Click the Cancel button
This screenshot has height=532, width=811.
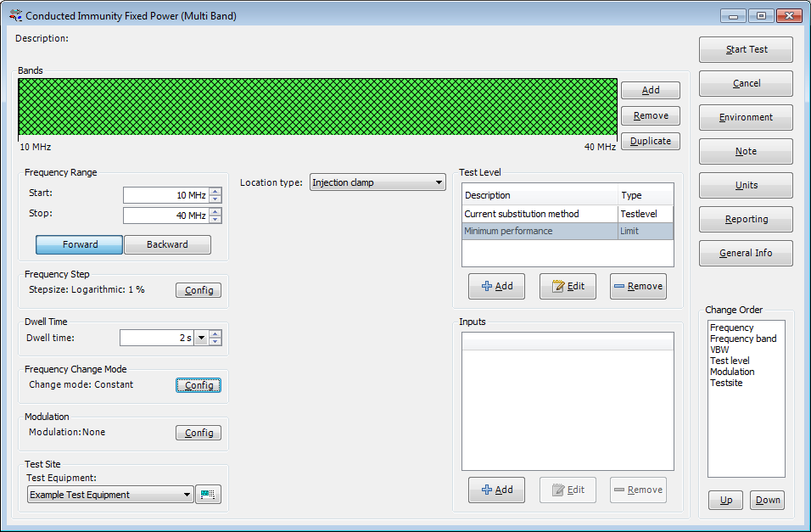746,83
